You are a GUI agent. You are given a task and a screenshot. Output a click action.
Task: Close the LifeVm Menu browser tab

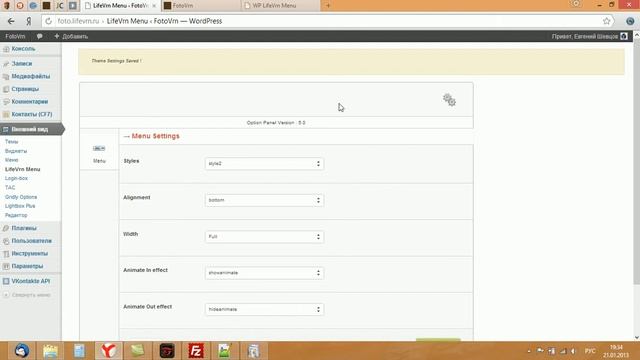[x=154, y=6]
